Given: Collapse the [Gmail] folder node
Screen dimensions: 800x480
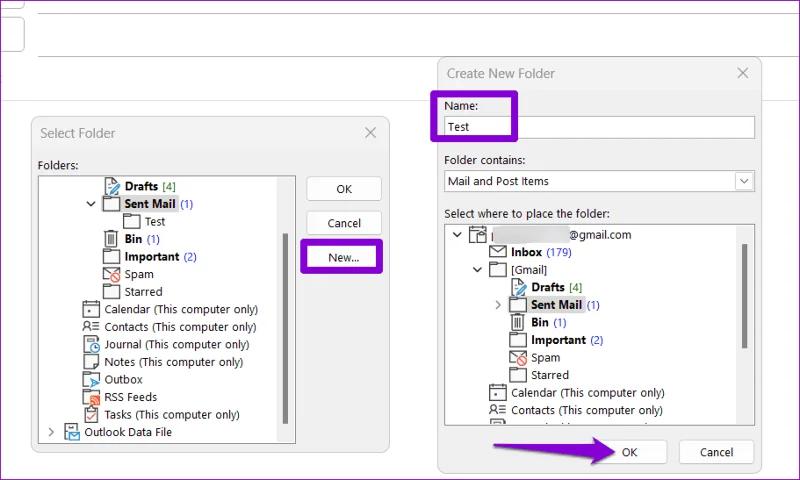Looking at the screenshot, I should (x=477, y=269).
